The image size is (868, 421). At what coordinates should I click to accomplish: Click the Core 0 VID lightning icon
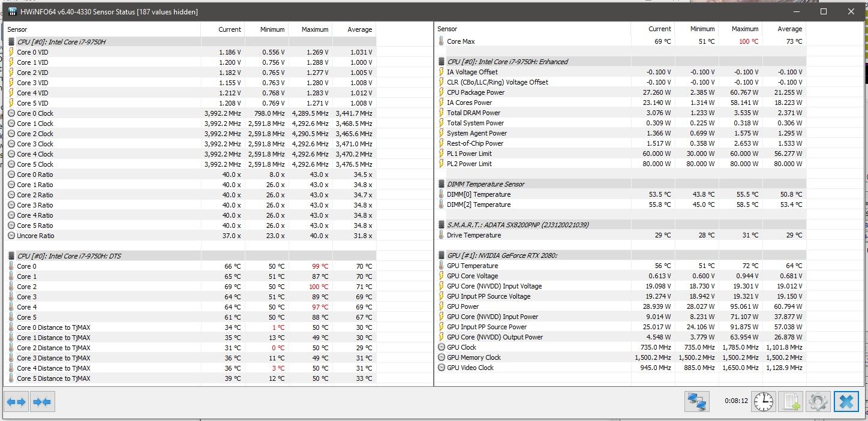(11, 52)
